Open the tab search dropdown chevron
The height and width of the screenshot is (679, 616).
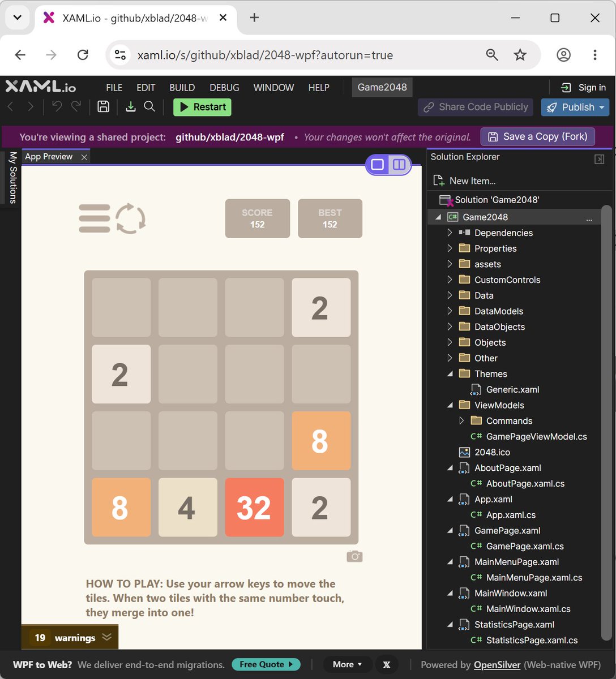pos(18,18)
